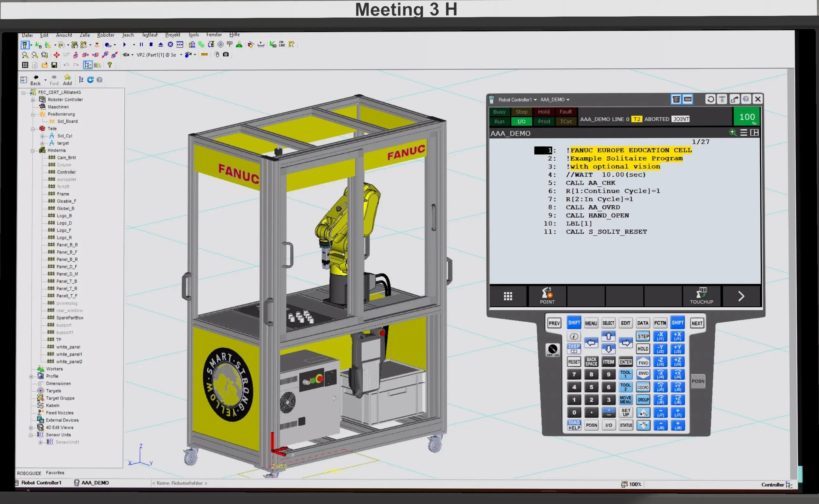Expand the Roboter Controller tree node
819x504 pixels.
tap(33, 100)
